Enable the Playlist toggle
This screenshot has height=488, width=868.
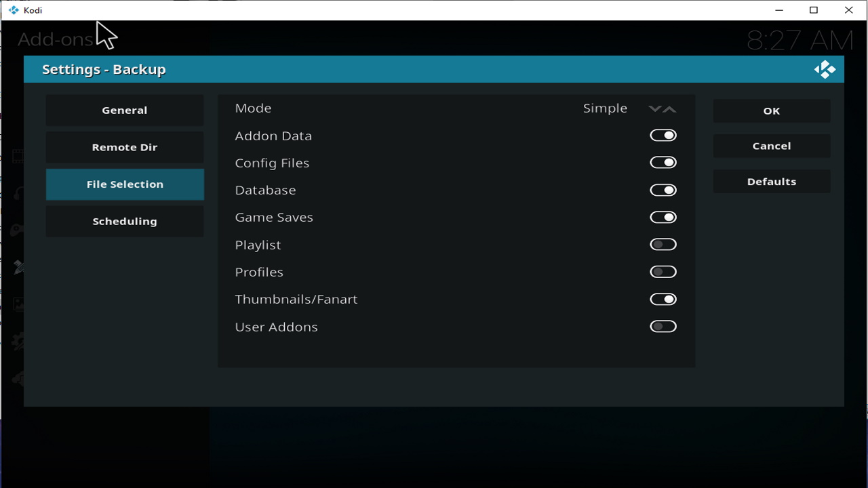663,245
